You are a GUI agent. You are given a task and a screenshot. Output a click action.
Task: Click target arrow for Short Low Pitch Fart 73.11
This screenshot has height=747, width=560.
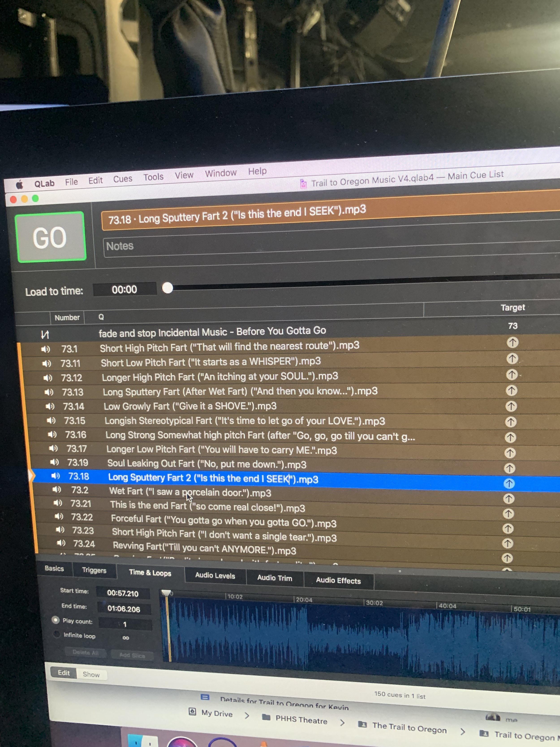(512, 358)
